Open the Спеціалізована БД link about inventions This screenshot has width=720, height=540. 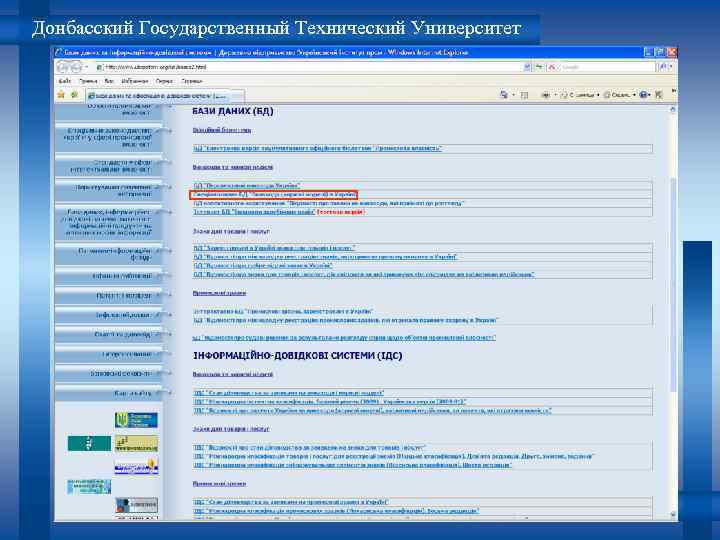pos(274,195)
